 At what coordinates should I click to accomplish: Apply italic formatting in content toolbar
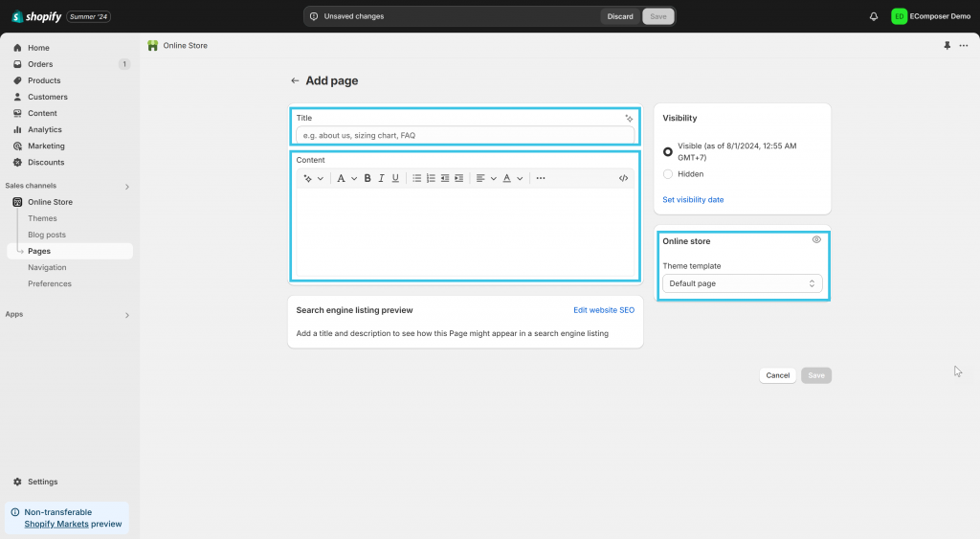(x=381, y=178)
